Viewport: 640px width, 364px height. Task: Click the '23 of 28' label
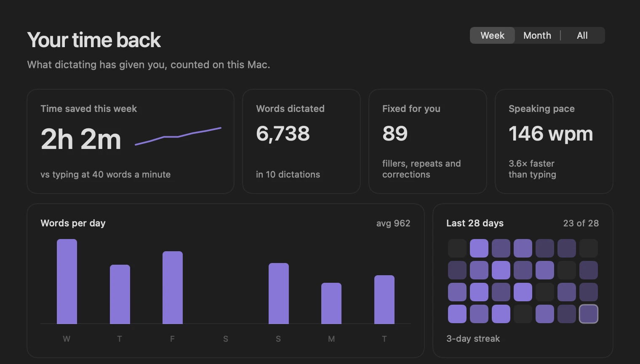pyautogui.click(x=581, y=223)
